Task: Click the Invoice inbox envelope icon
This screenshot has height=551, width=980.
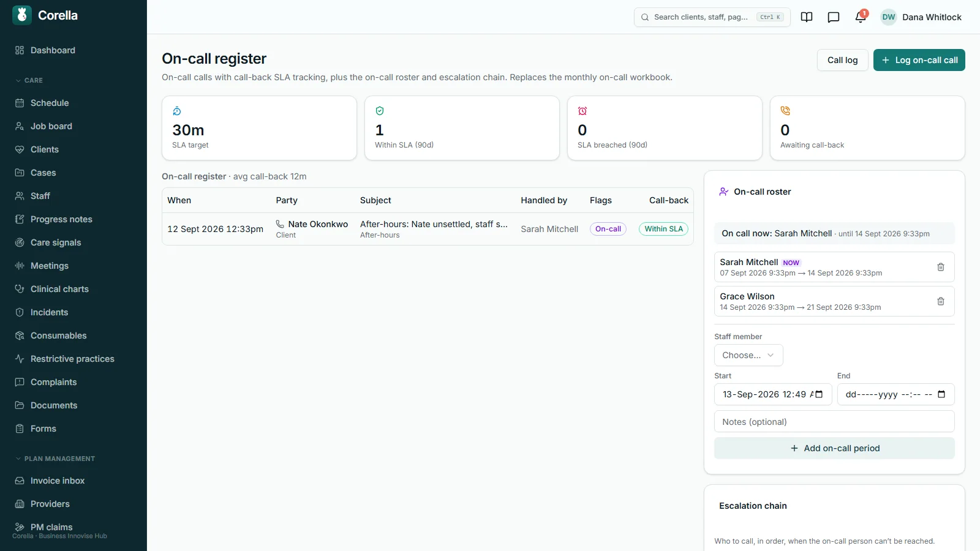Action: point(20,481)
